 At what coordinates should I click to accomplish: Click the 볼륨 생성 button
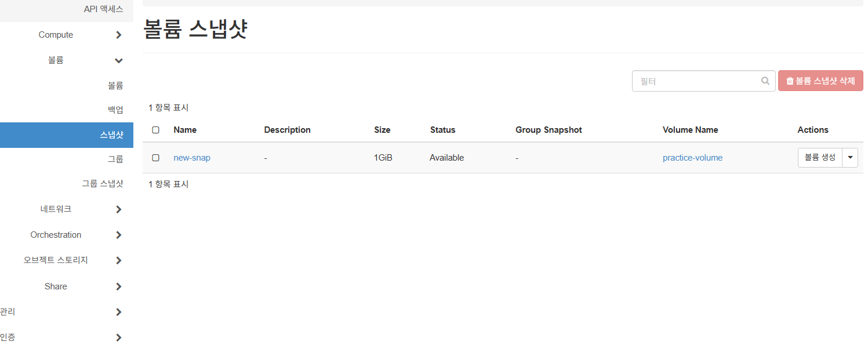pyautogui.click(x=820, y=158)
